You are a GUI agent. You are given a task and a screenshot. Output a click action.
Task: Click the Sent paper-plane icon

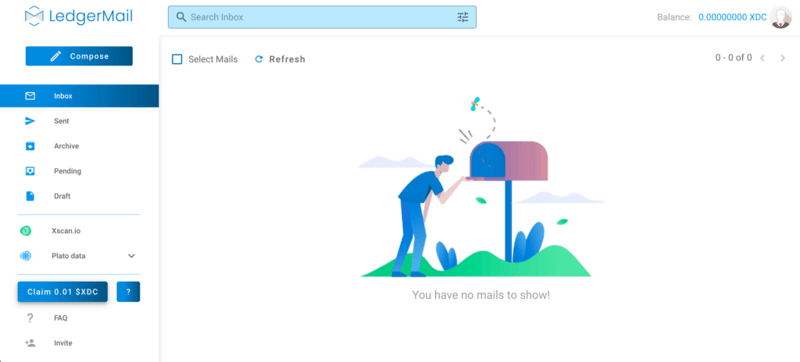click(30, 121)
